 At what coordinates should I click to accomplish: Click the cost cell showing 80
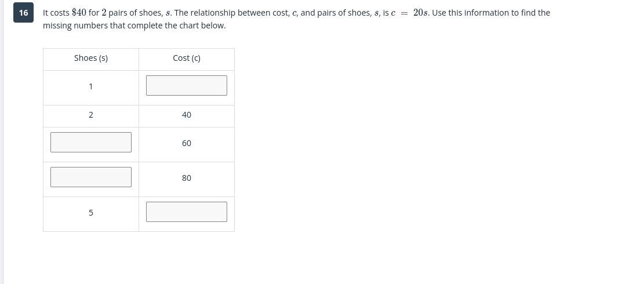click(x=186, y=178)
